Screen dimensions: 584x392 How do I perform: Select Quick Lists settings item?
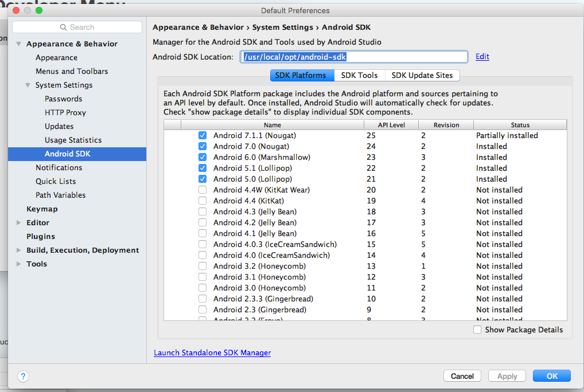56,182
